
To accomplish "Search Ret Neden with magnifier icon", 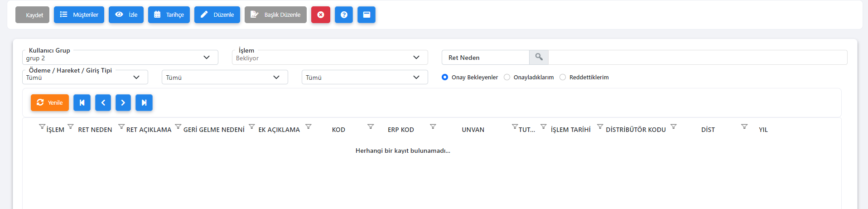I will coord(539,57).
